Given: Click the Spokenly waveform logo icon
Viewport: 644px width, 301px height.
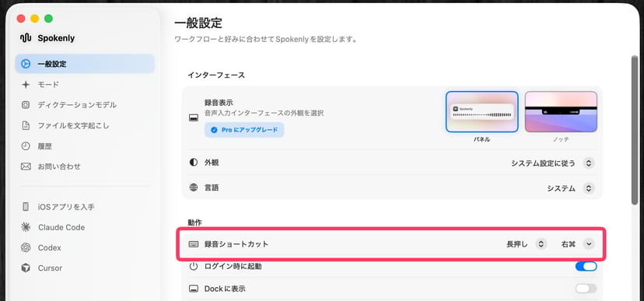Looking at the screenshot, I should [x=26, y=38].
